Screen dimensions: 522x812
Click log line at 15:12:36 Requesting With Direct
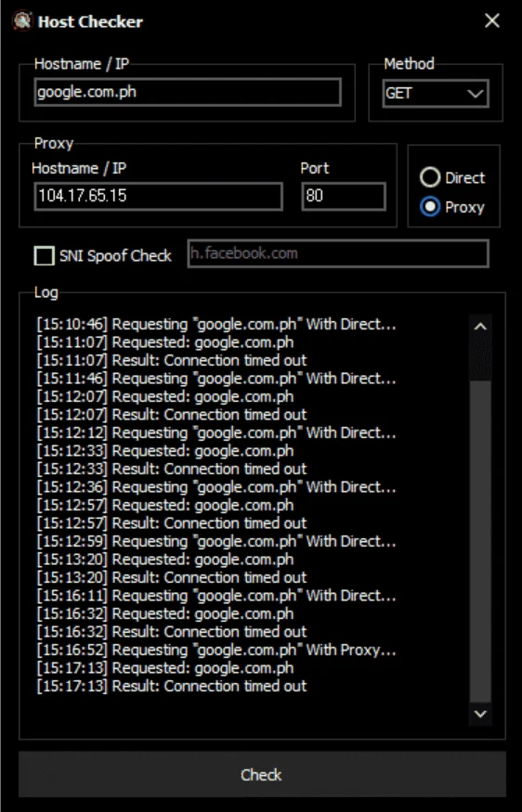tap(216, 487)
